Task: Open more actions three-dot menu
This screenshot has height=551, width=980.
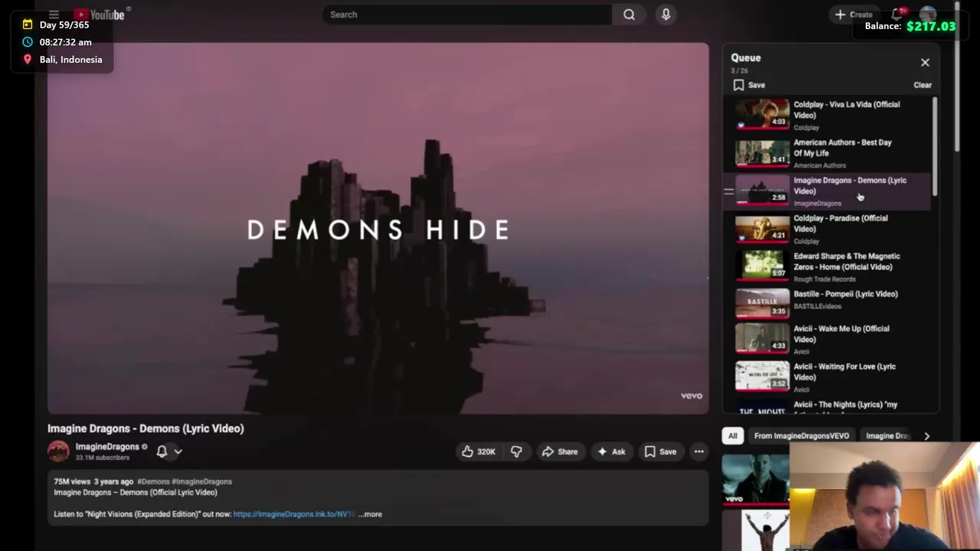Action: pyautogui.click(x=699, y=452)
